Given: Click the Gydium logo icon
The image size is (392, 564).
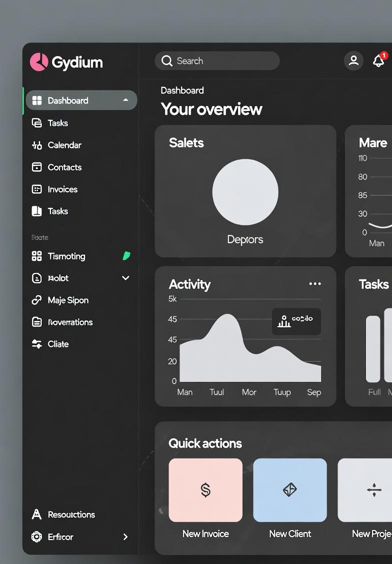Looking at the screenshot, I should pyautogui.click(x=38, y=62).
